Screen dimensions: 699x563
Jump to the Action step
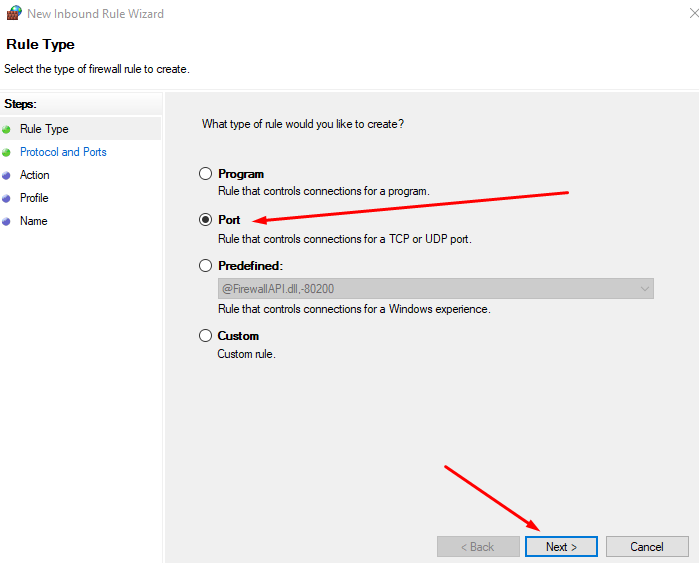35,175
